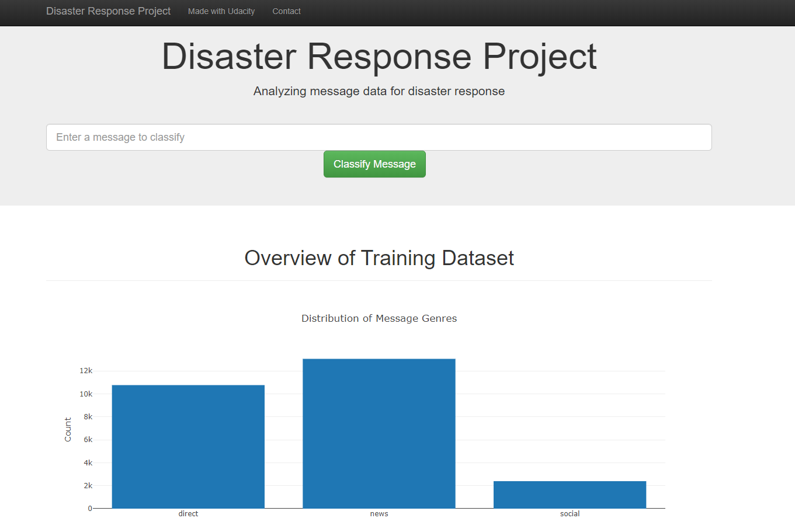
Task: Click the Distribution of Message Genres chart title
Action: click(379, 318)
